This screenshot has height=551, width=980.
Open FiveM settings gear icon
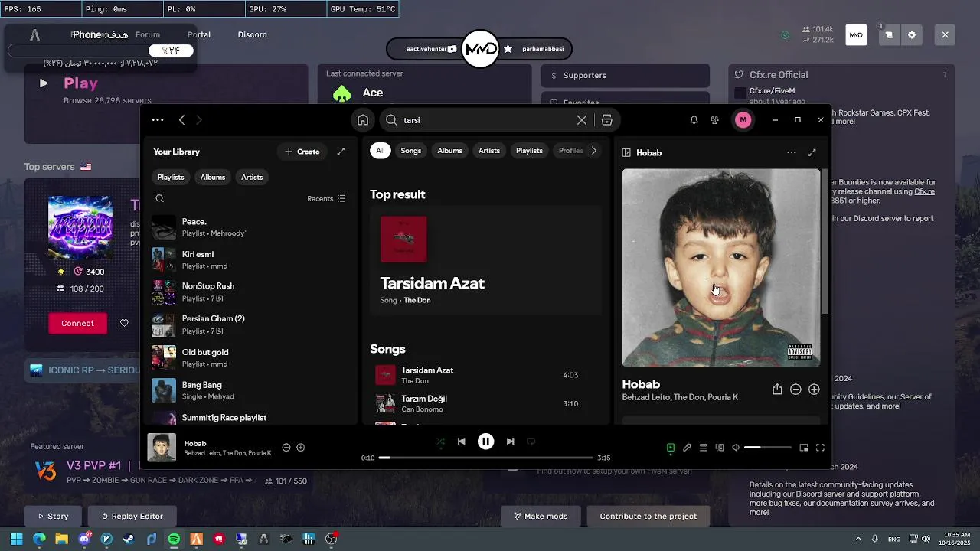click(x=911, y=35)
